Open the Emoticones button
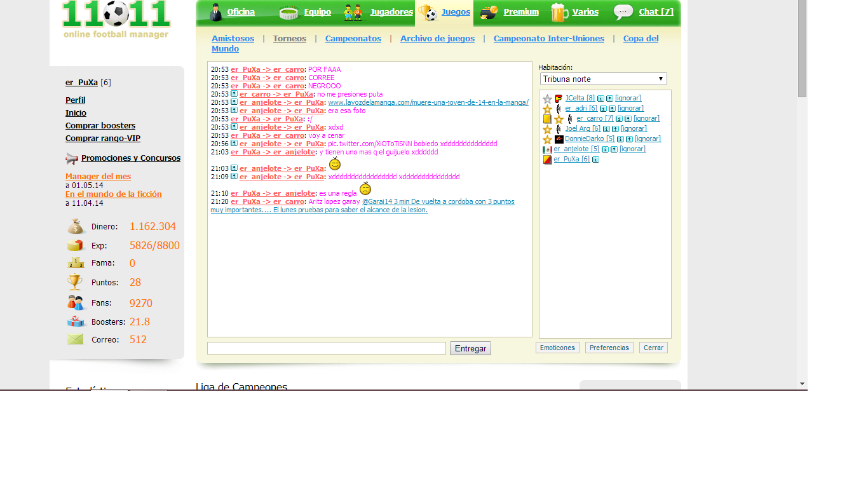The height and width of the screenshot is (488, 868). (557, 348)
